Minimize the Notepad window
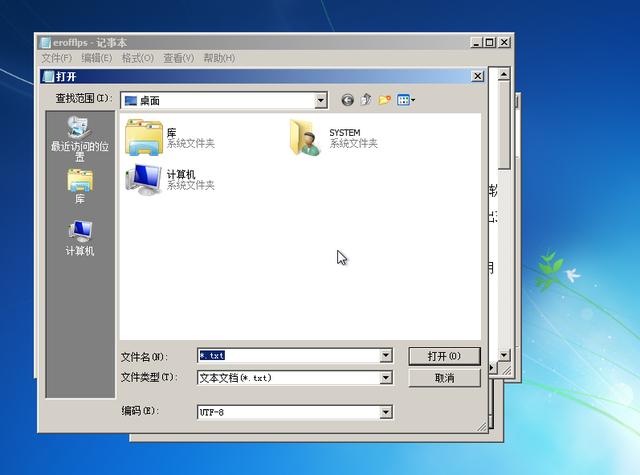The image size is (640, 475). pyautogui.click(x=476, y=42)
